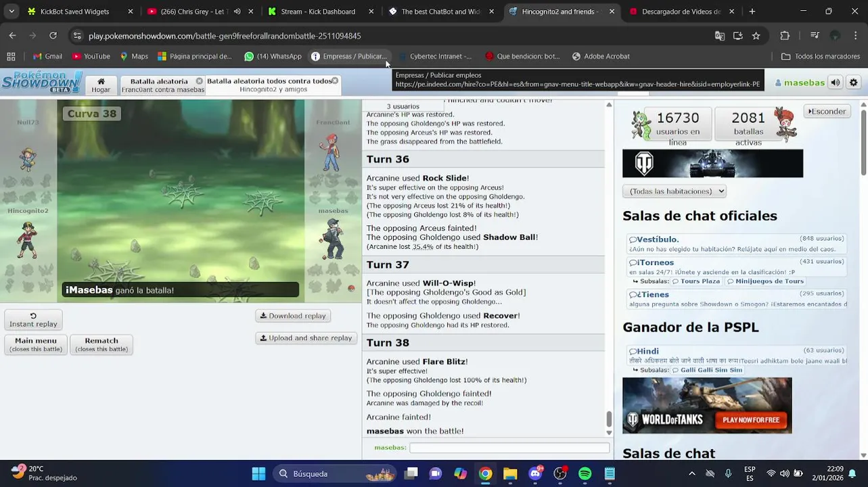The image size is (868, 487).
Task: Click the translate page icon
Action: 719,36
